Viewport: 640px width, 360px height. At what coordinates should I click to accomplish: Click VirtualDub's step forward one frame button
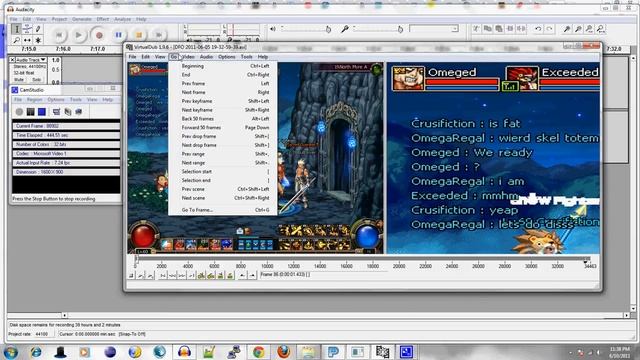pos(182,276)
